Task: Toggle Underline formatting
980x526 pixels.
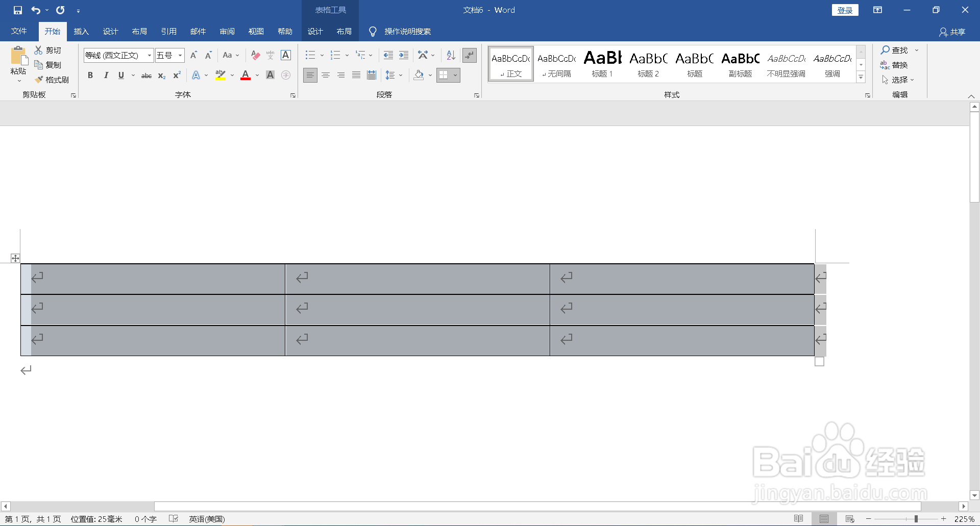Action: pos(121,76)
